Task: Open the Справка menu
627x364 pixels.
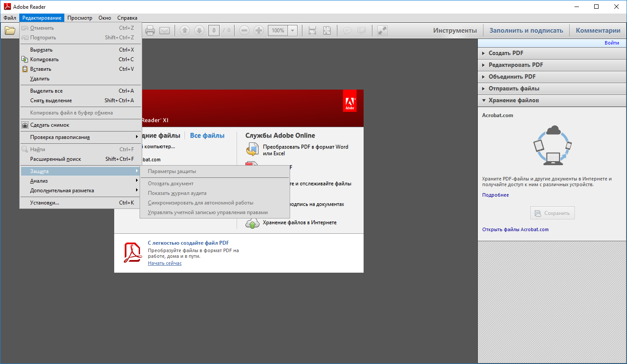Action: click(127, 18)
